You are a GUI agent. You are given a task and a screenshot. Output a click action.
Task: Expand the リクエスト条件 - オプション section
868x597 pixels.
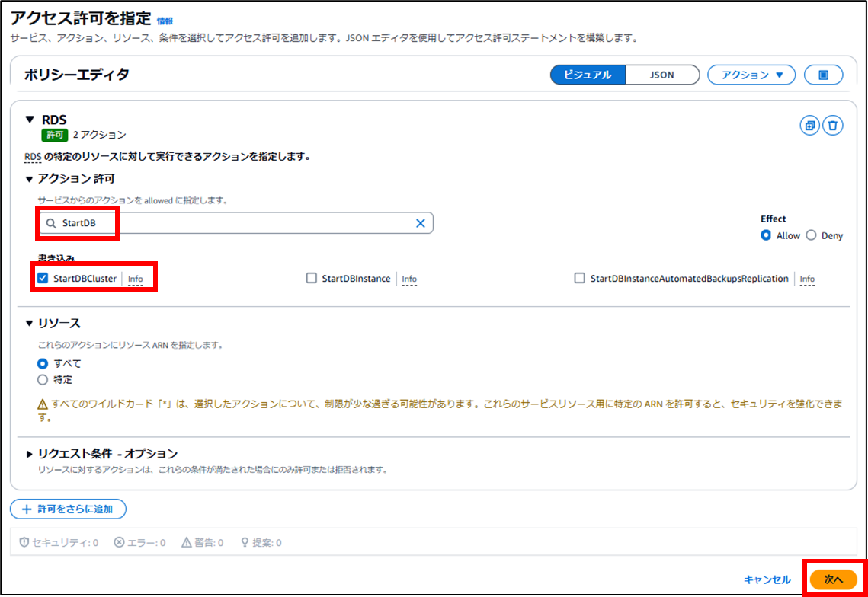pos(29,454)
